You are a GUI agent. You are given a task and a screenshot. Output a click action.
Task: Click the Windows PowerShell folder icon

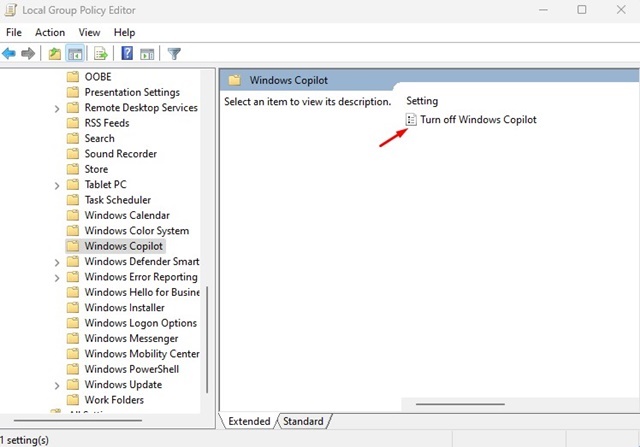click(x=73, y=369)
